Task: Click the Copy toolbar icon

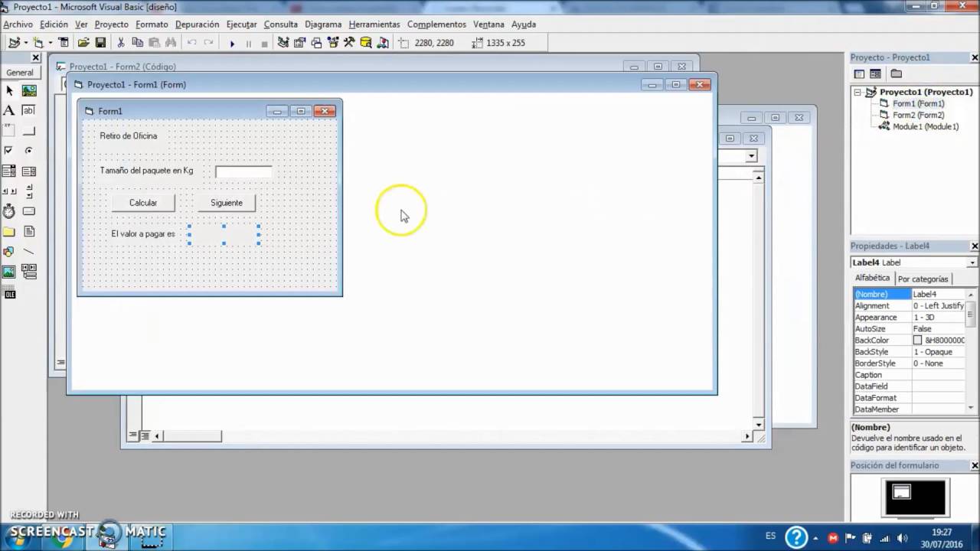Action: [138, 43]
